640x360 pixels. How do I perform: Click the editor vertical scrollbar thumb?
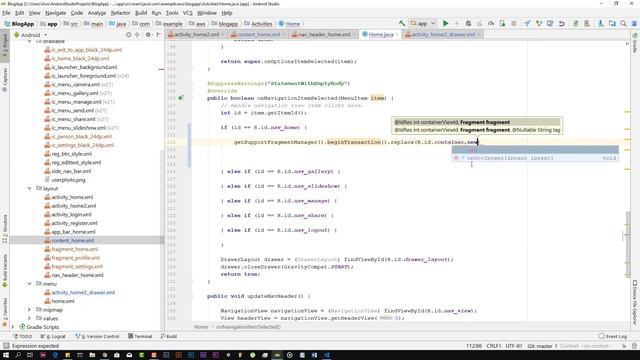[x=628, y=245]
